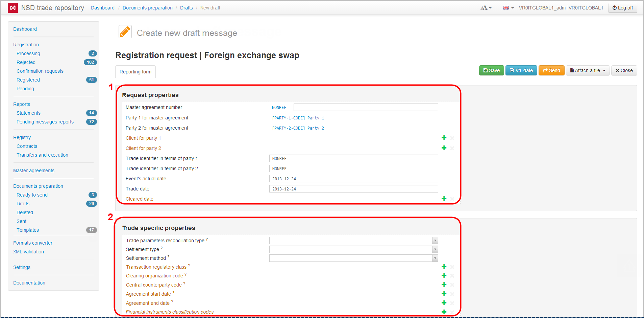Click plus icon beside Agreement start date
This screenshot has width=644, height=318.
pyautogui.click(x=444, y=294)
